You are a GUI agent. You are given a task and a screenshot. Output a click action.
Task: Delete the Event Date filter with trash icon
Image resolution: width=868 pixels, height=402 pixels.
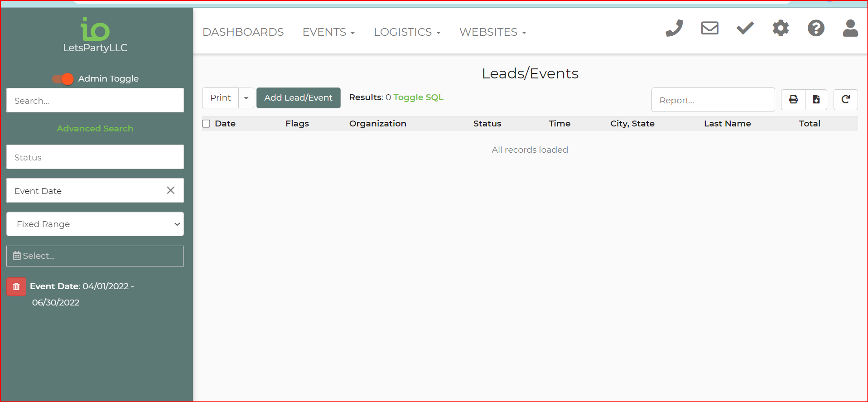(x=16, y=287)
